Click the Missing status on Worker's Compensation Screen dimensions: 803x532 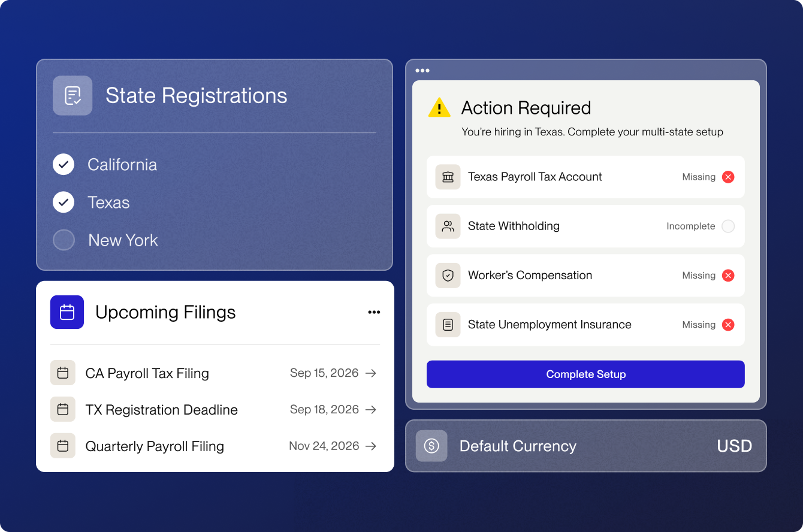click(699, 275)
